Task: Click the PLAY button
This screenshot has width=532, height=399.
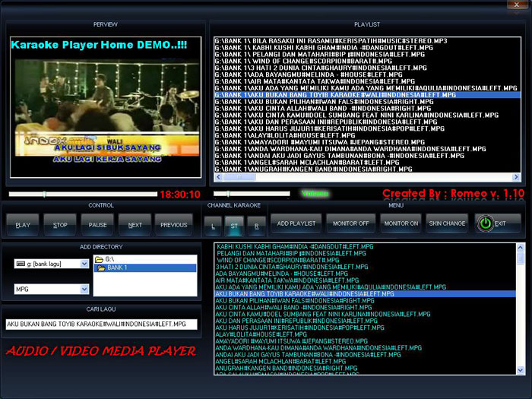Action: click(23, 224)
